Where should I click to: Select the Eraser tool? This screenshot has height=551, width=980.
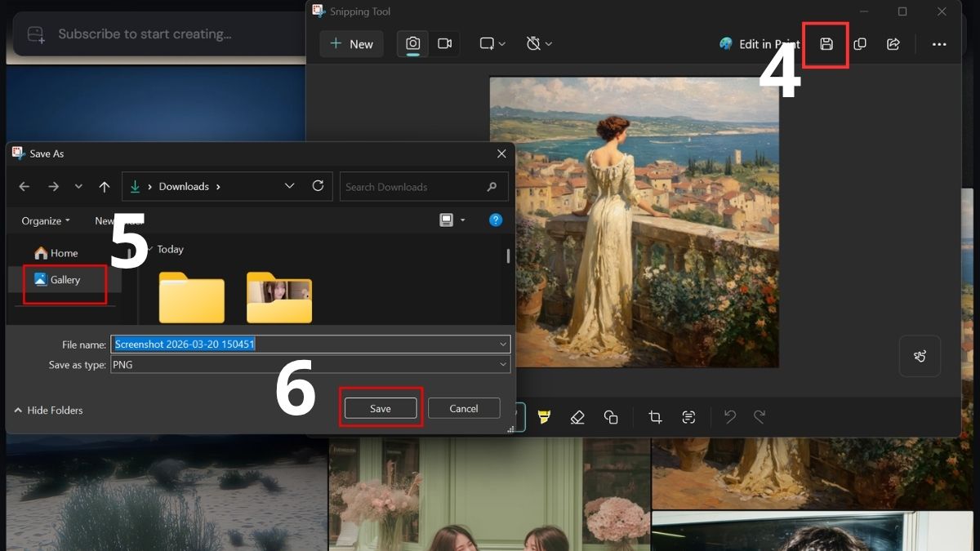[577, 417]
